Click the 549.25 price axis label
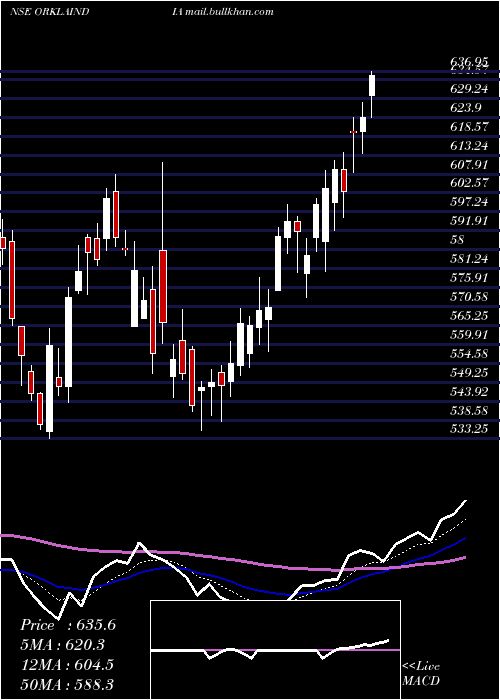The image size is (500, 700). click(469, 373)
